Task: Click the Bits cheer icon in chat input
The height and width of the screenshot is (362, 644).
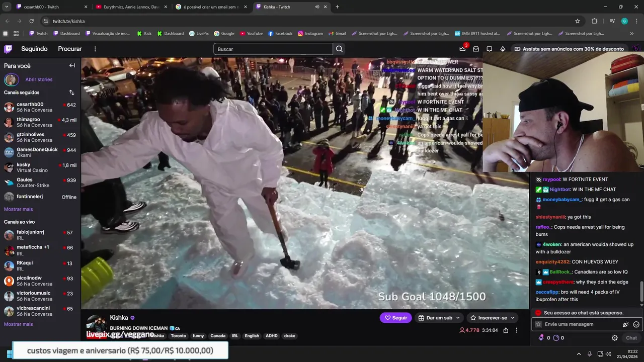Action: 625,325
